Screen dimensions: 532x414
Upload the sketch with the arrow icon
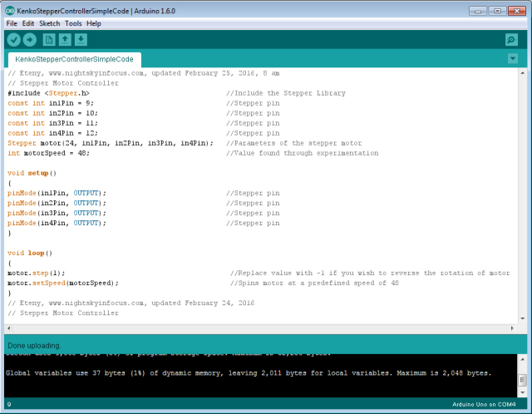click(x=30, y=40)
